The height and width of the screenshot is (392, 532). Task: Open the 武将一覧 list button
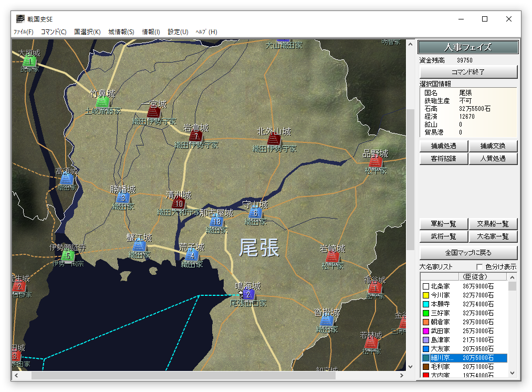tap(443, 236)
